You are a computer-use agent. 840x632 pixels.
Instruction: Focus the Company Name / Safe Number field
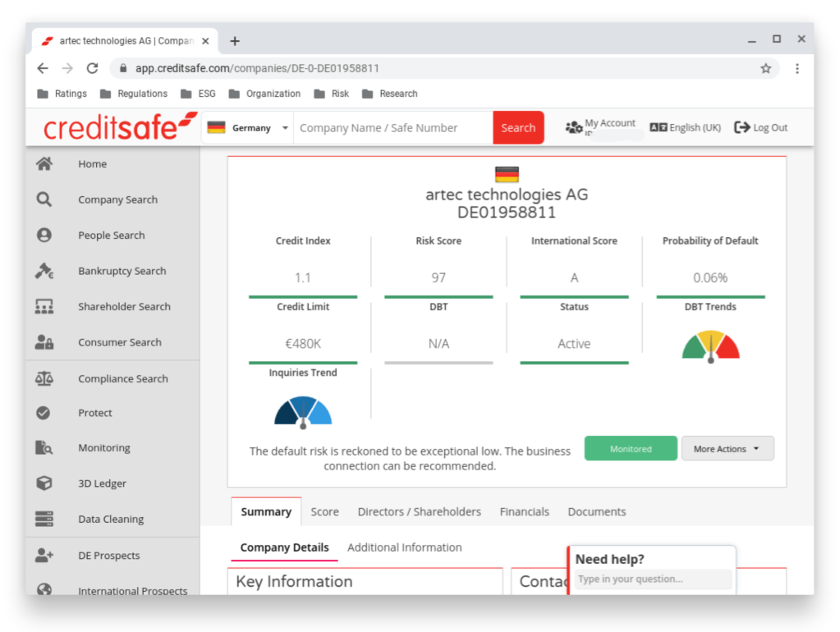tap(392, 128)
